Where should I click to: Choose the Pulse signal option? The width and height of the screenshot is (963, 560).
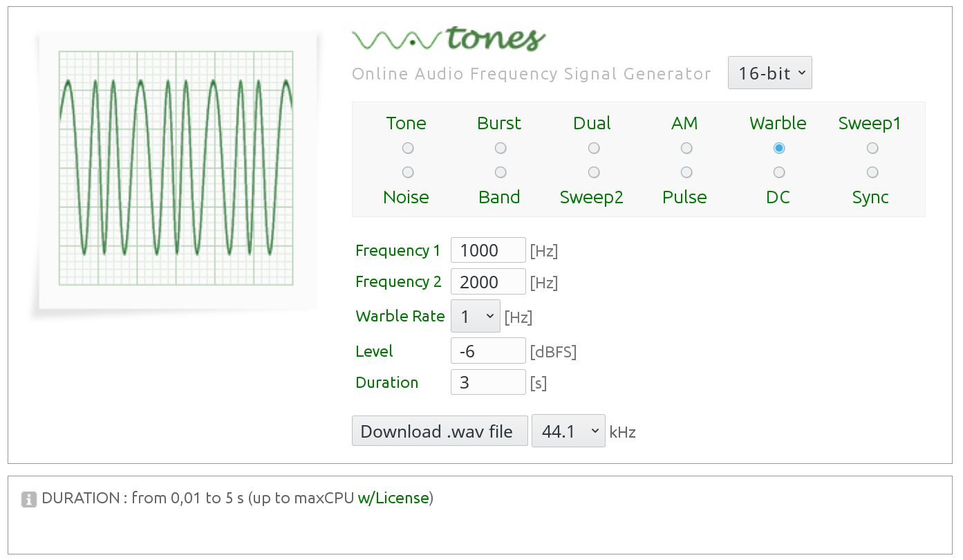coord(686,172)
